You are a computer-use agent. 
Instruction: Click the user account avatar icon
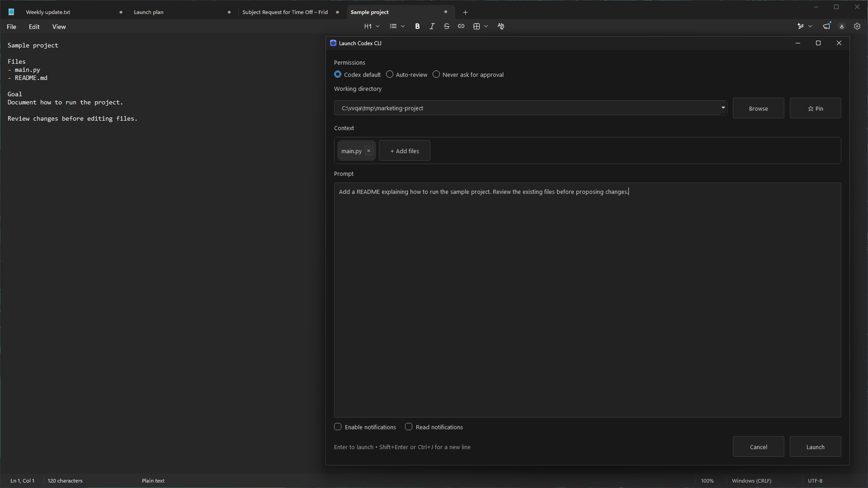(x=842, y=27)
